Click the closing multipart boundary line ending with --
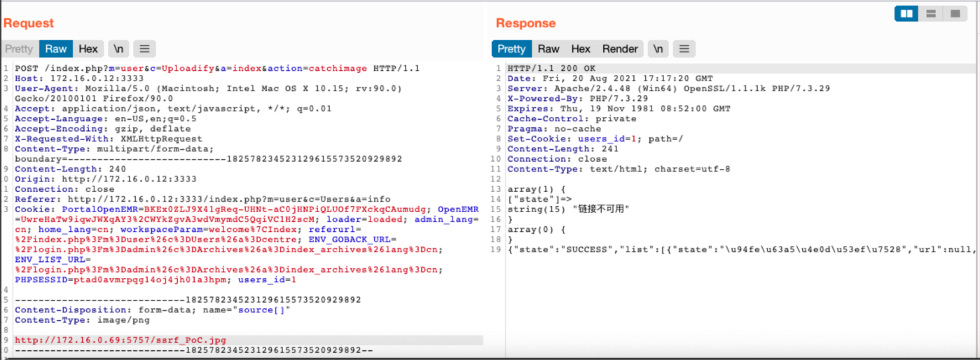980x360 pixels. [194, 350]
